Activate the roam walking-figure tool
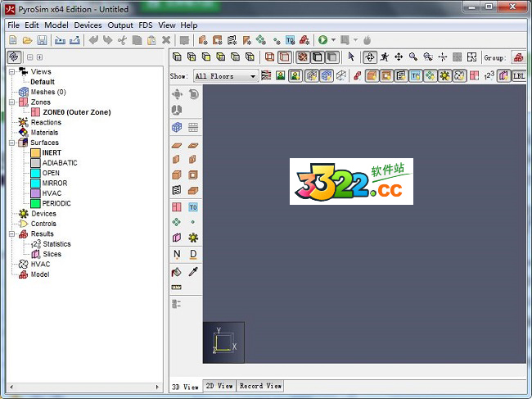532x399 pixels. [384, 57]
